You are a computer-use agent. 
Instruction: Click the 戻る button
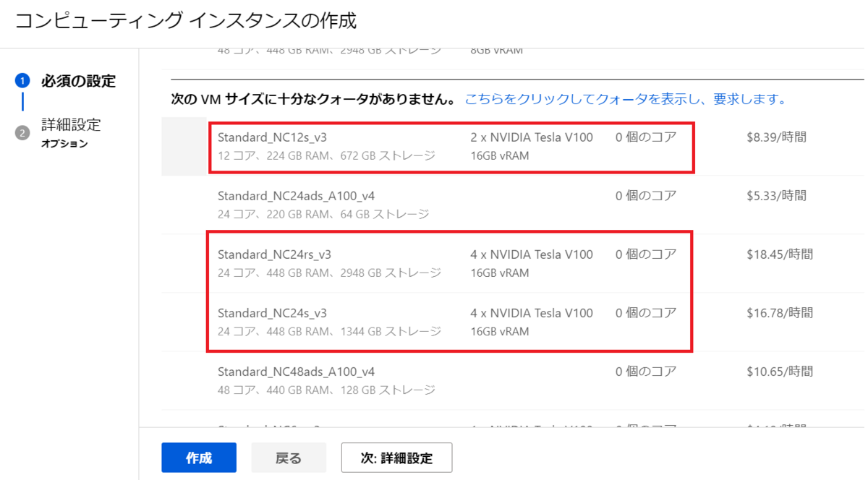289,458
